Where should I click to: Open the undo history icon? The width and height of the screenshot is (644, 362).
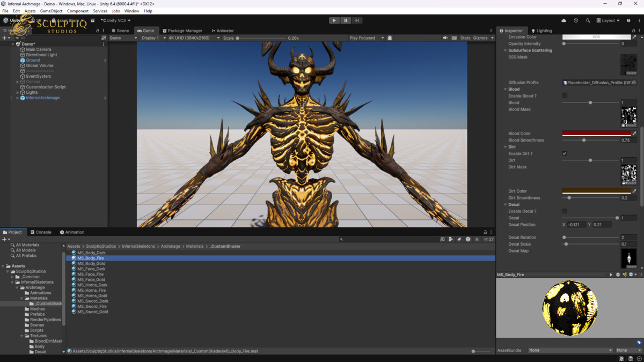coord(576,20)
